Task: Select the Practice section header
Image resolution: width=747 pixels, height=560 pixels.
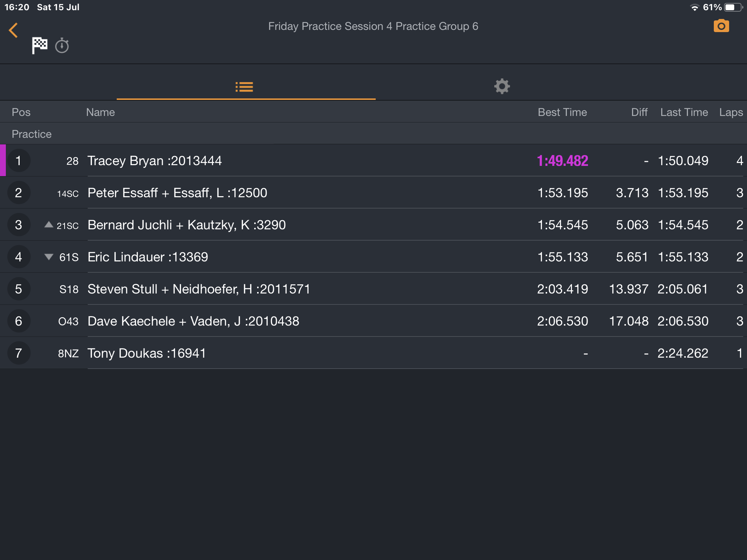Action: coord(373,134)
